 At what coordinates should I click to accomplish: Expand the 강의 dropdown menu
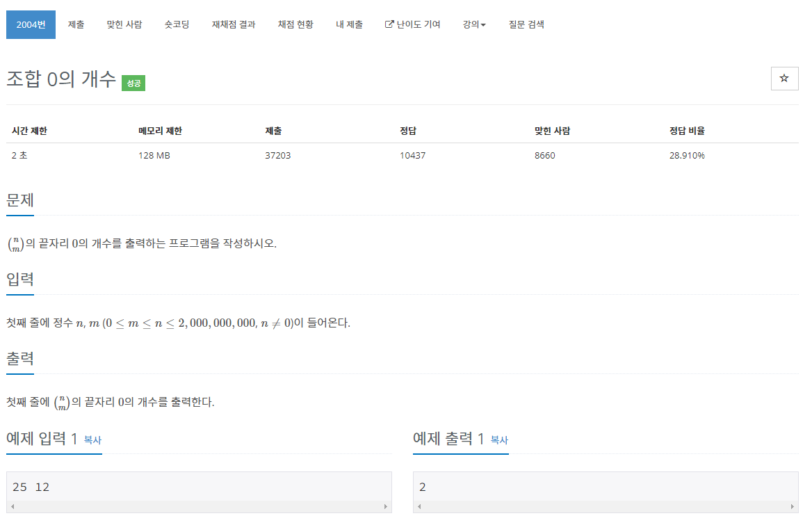click(474, 24)
